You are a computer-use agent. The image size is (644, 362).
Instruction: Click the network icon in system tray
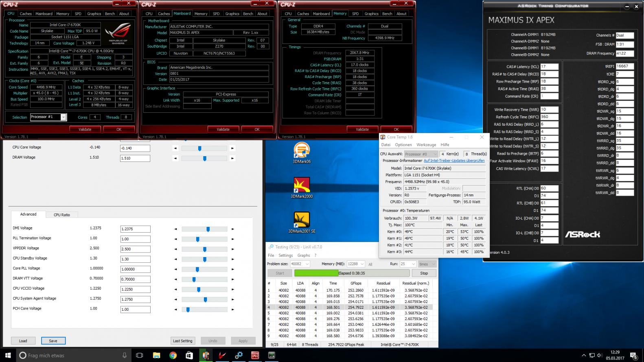click(592, 355)
